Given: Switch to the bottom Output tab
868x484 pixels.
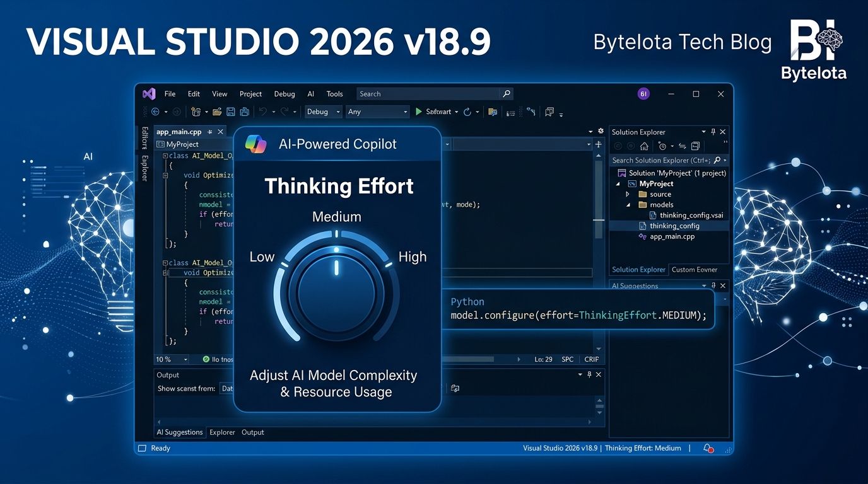Looking at the screenshot, I should [x=253, y=432].
